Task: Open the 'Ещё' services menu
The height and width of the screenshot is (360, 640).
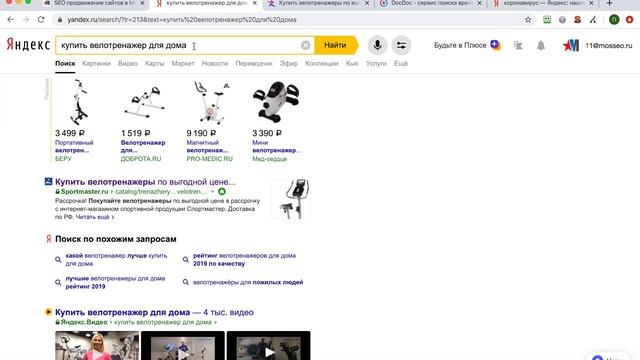Action: [401, 63]
